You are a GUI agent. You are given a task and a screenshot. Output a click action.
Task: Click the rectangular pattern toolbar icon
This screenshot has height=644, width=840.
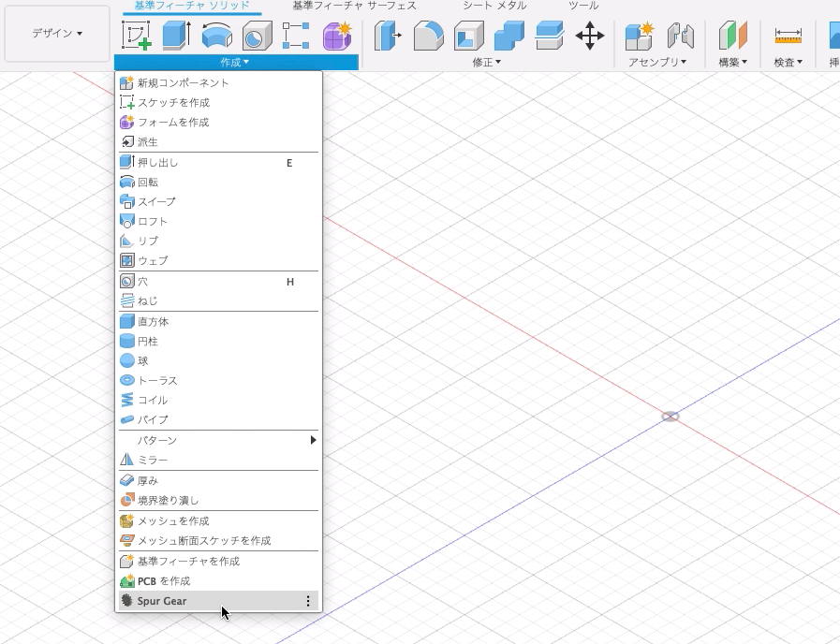click(x=296, y=36)
